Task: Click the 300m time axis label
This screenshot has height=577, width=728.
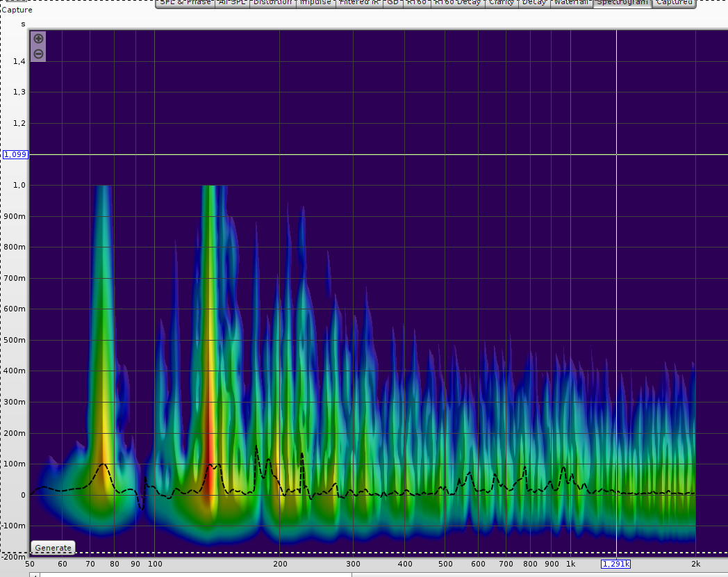Action: coord(15,402)
